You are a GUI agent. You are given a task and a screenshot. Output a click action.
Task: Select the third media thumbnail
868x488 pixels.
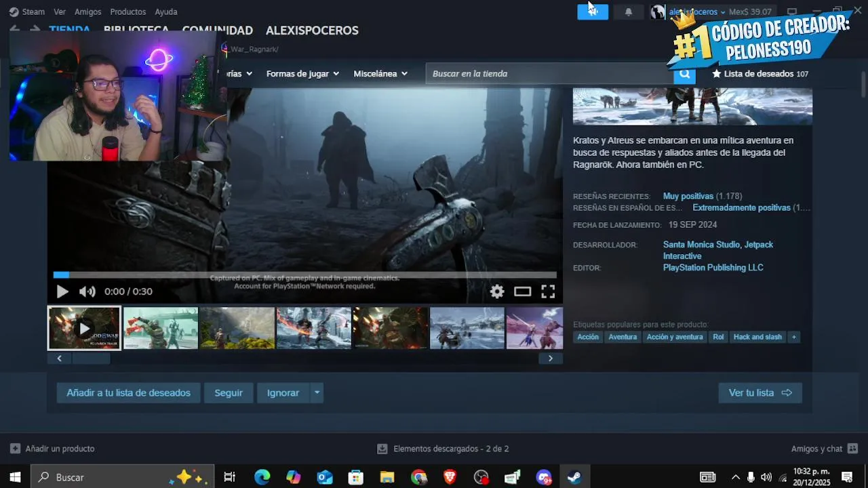(x=237, y=328)
